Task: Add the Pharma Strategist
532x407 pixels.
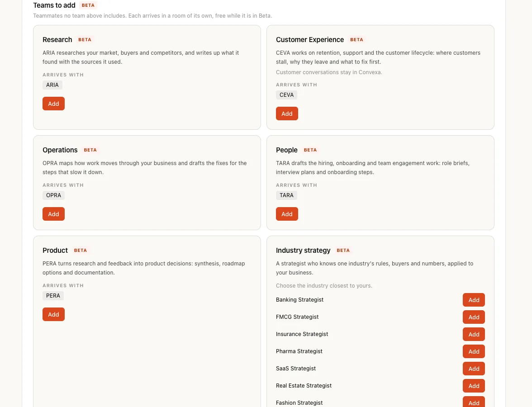Action: coord(474,351)
